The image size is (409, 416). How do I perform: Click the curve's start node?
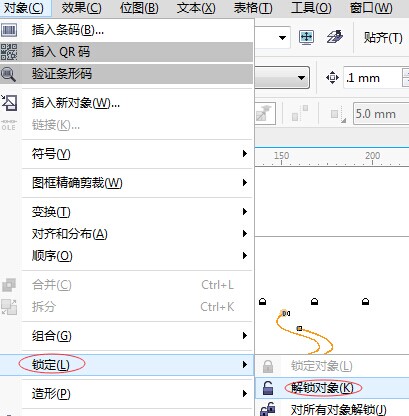coord(284,313)
